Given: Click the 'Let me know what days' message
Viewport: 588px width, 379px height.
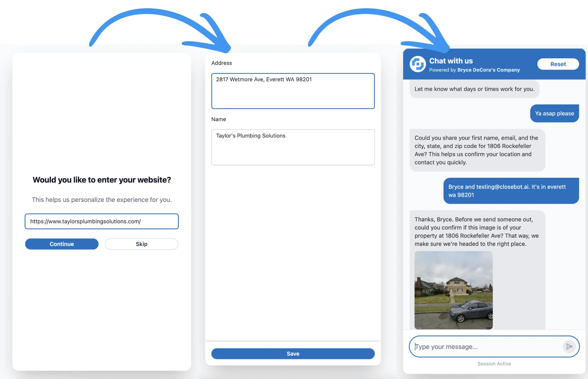Looking at the screenshot, I should point(474,89).
